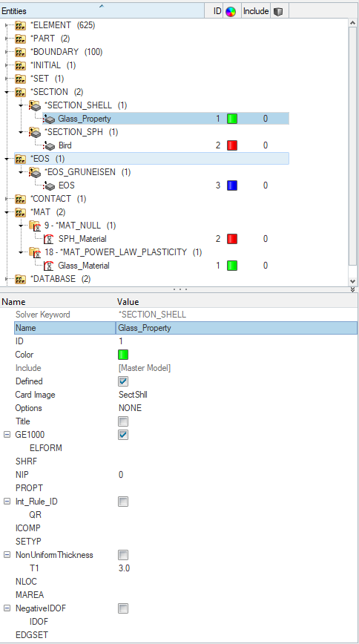This screenshot has width=359, height=644.
Task: Uncheck the Defined checkbox
Action: click(123, 381)
